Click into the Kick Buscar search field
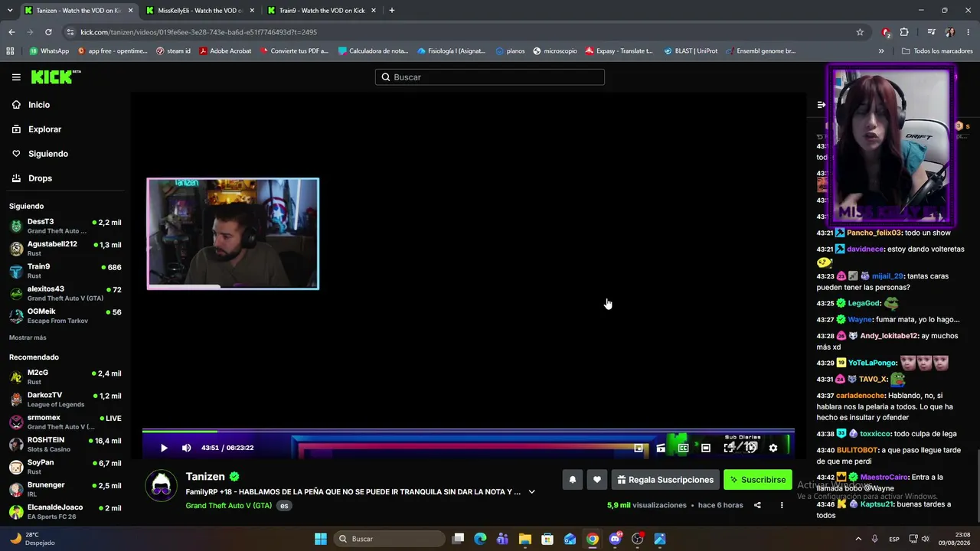 pos(490,77)
